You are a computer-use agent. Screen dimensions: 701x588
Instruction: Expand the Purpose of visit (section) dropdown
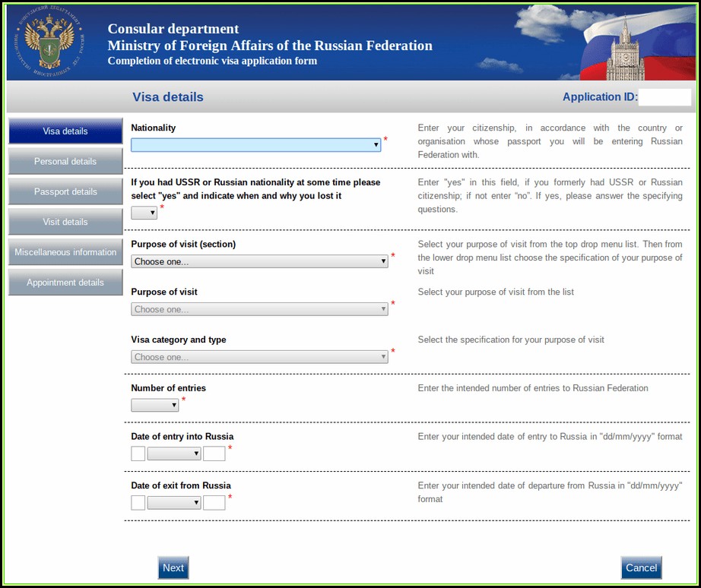[259, 261]
